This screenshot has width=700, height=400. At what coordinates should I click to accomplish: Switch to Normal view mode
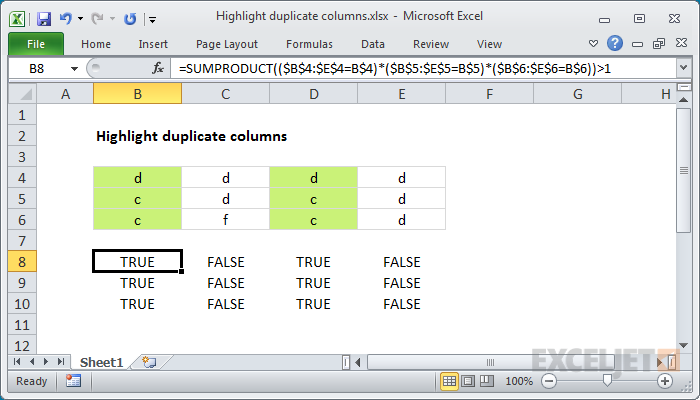[449, 381]
